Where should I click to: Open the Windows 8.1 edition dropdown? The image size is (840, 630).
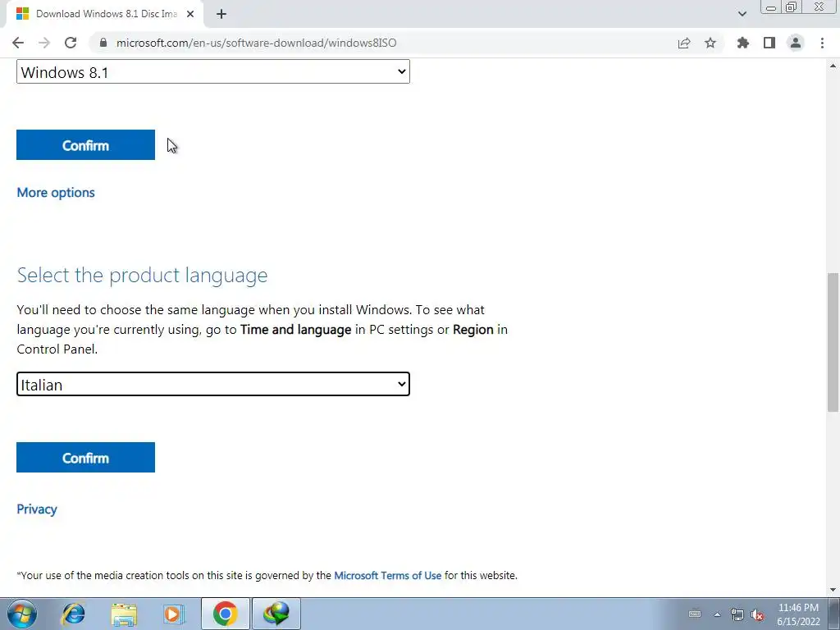tap(213, 72)
